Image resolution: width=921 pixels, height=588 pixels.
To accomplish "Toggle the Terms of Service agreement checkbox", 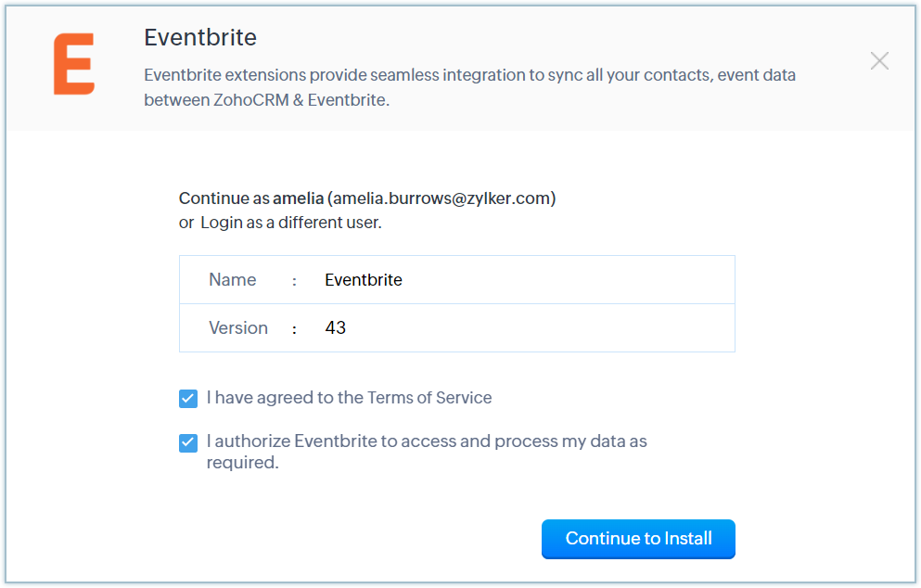I will tap(188, 399).
